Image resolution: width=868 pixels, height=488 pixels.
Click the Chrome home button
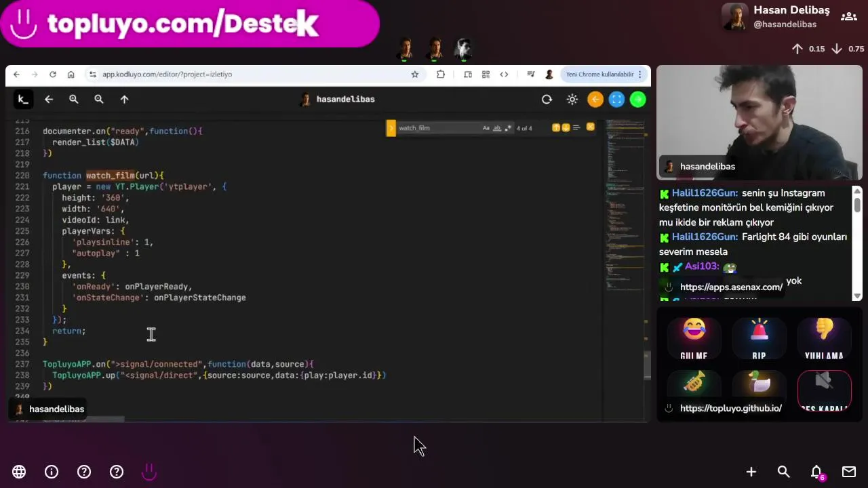point(71,75)
